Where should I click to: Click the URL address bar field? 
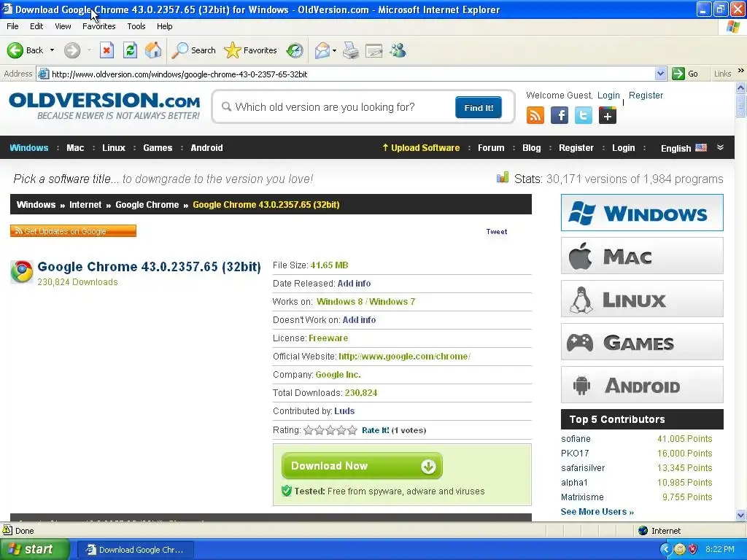click(352, 74)
